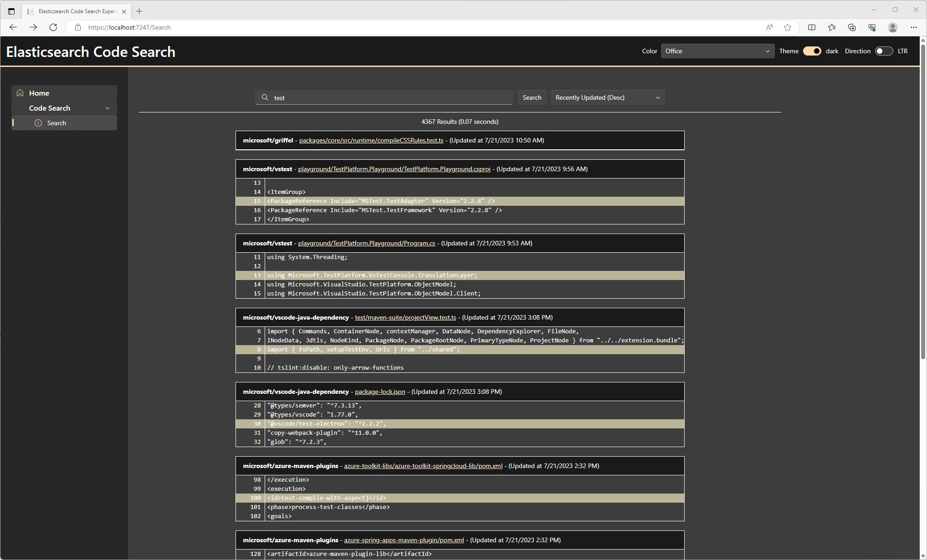The height and width of the screenshot is (560, 927).
Task: Select the Home nav item
Action: (x=64, y=93)
